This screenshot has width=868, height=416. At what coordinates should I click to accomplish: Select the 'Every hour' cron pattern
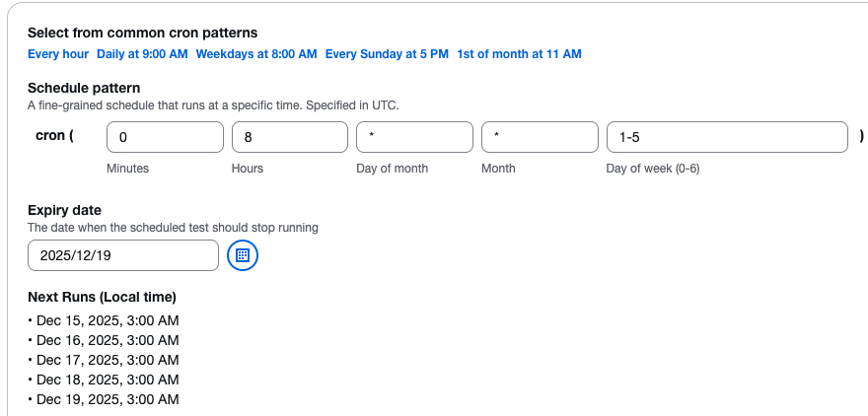pyautogui.click(x=58, y=53)
